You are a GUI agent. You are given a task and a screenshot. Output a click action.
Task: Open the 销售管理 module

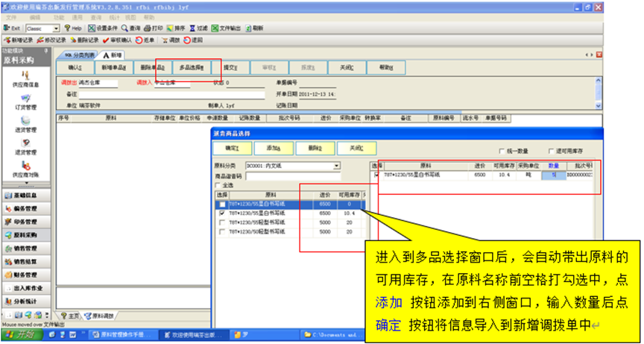click(x=26, y=248)
